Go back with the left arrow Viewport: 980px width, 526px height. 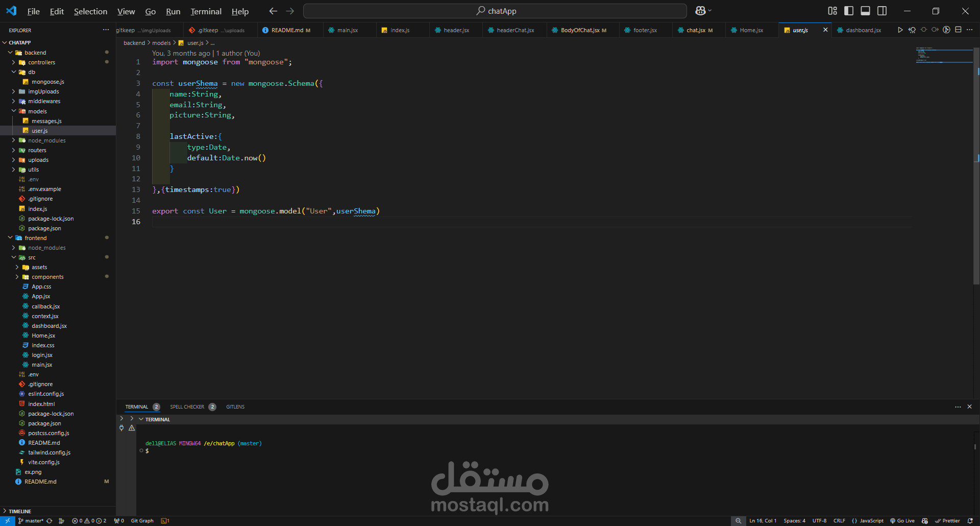pyautogui.click(x=273, y=11)
